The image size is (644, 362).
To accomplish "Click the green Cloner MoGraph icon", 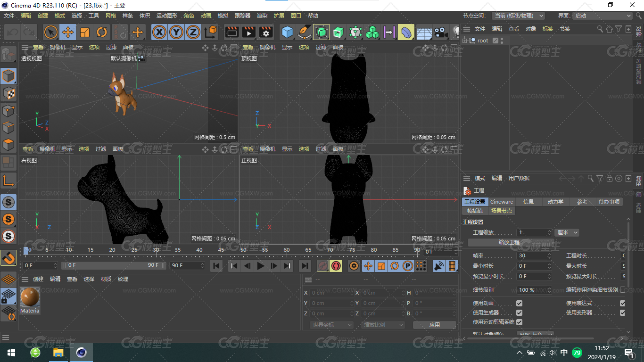I will point(372,32).
